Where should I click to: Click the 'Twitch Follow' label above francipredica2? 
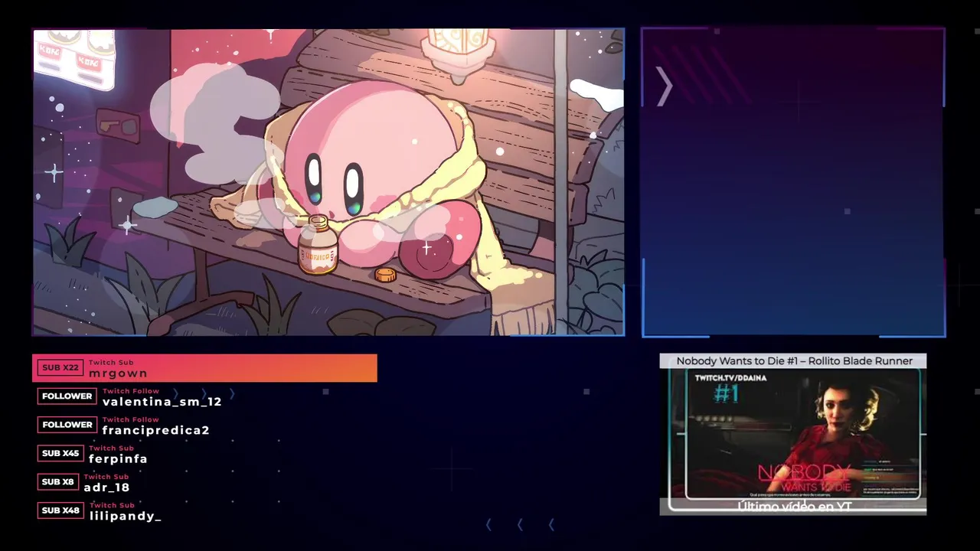tap(131, 419)
